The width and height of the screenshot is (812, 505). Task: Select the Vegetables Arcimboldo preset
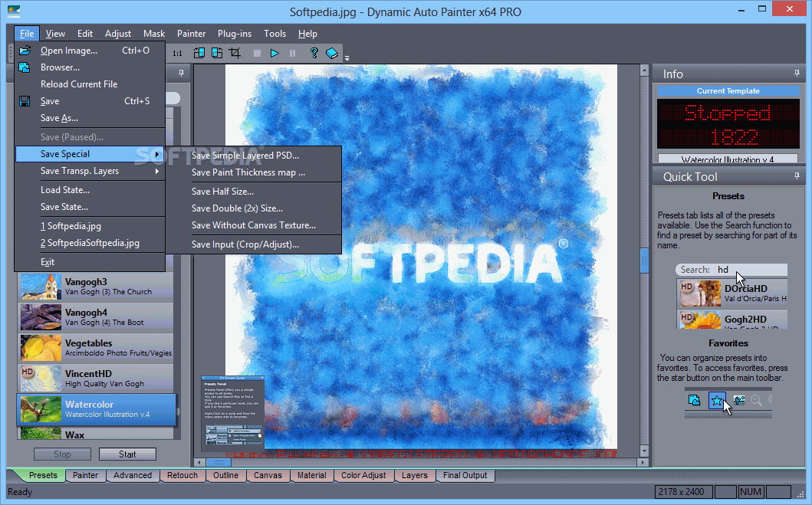pyautogui.click(x=97, y=348)
